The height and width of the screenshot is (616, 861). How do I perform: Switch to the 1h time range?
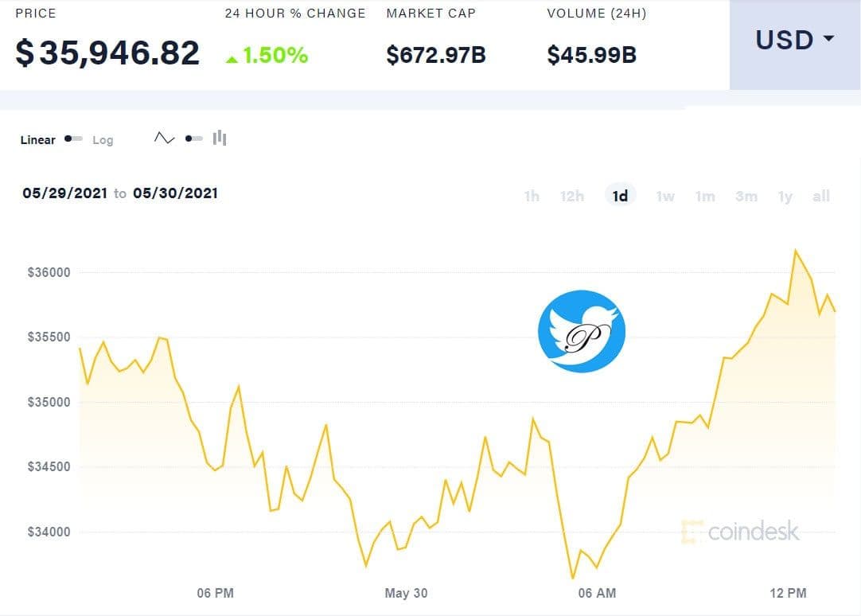click(x=532, y=196)
